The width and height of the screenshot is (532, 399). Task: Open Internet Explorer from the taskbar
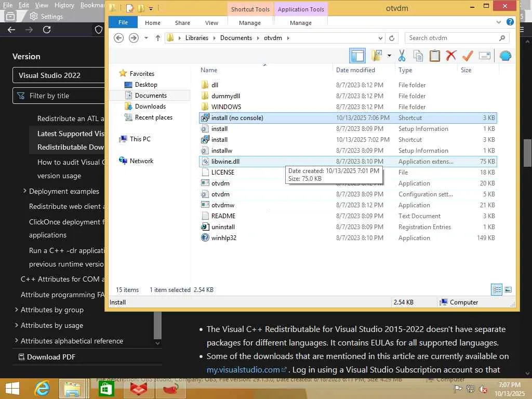coord(43,389)
